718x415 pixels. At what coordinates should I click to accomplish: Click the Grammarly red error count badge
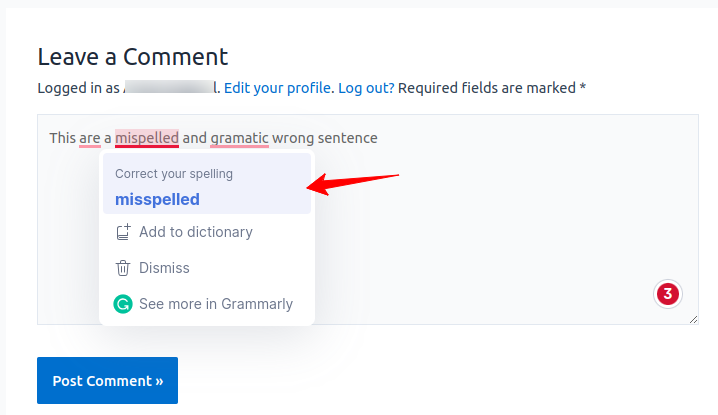668,294
